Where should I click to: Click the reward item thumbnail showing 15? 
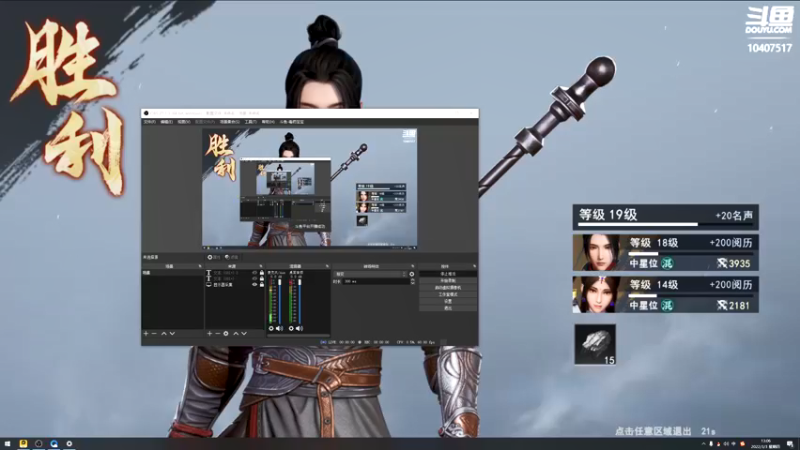click(x=595, y=344)
